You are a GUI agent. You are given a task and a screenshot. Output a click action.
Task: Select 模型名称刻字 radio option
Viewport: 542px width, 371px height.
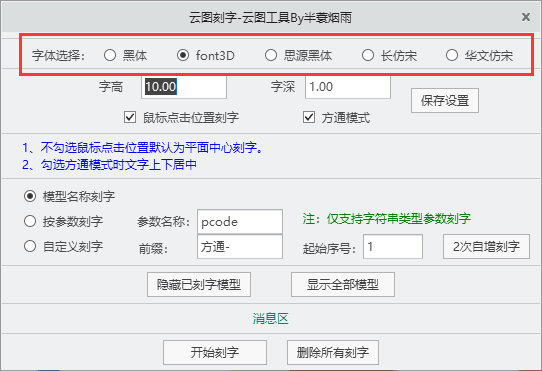point(30,196)
